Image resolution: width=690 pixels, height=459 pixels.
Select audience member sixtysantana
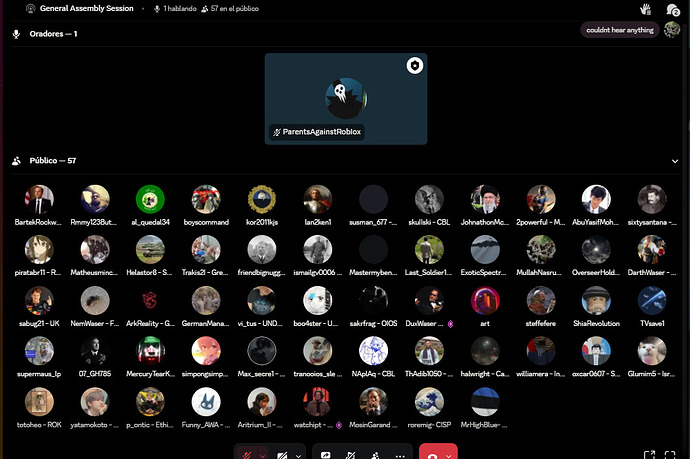(652, 205)
